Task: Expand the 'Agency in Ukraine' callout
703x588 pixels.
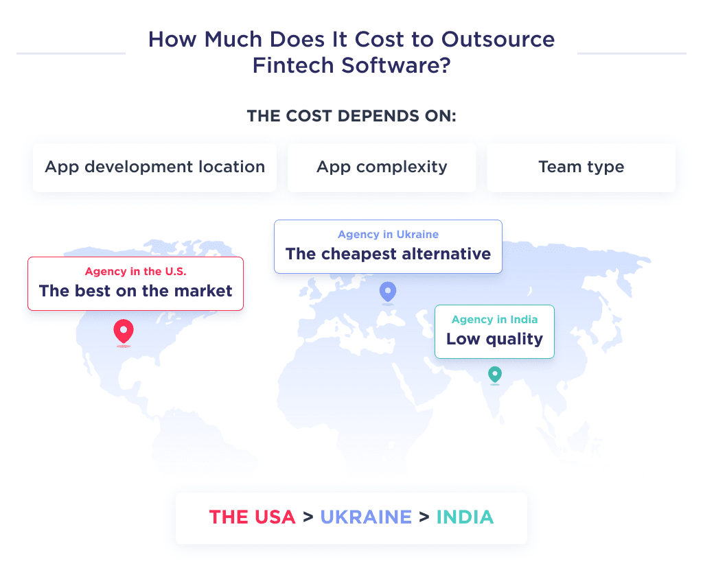Action: (388, 246)
